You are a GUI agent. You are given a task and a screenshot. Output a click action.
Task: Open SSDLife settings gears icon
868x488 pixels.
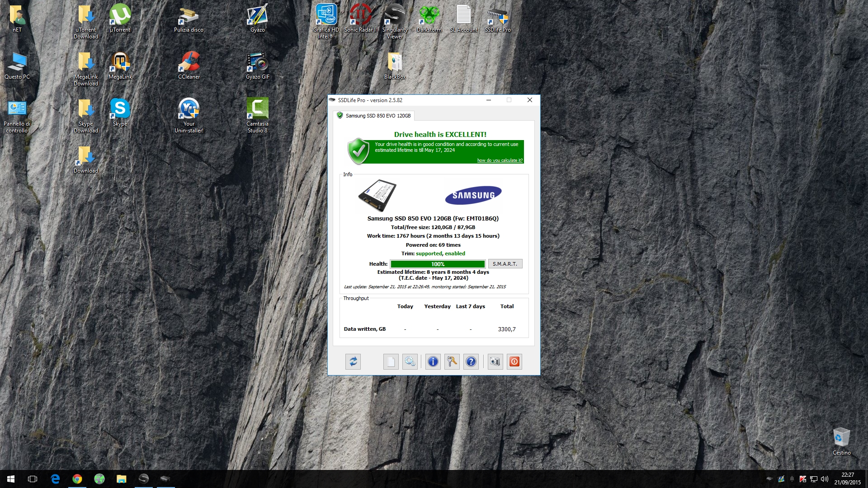point(410,361)
